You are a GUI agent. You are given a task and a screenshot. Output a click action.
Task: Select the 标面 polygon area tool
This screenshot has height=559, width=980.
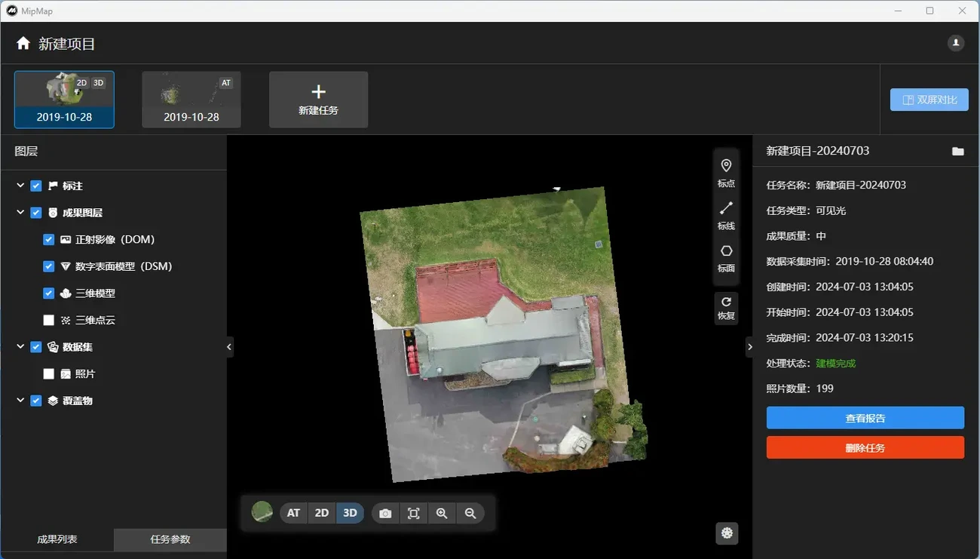[x=726, y=256]
